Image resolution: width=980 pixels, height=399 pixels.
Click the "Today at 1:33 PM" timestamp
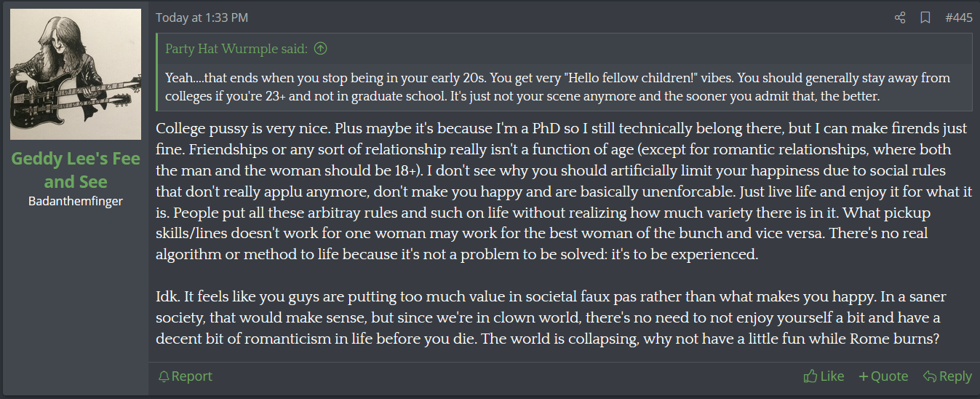(x=202, y=18)
